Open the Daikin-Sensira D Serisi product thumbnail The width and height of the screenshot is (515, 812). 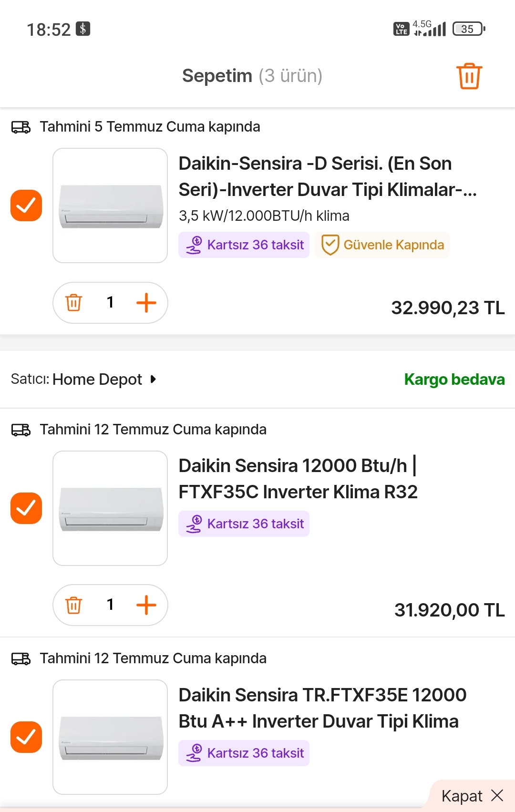[110, 206]
